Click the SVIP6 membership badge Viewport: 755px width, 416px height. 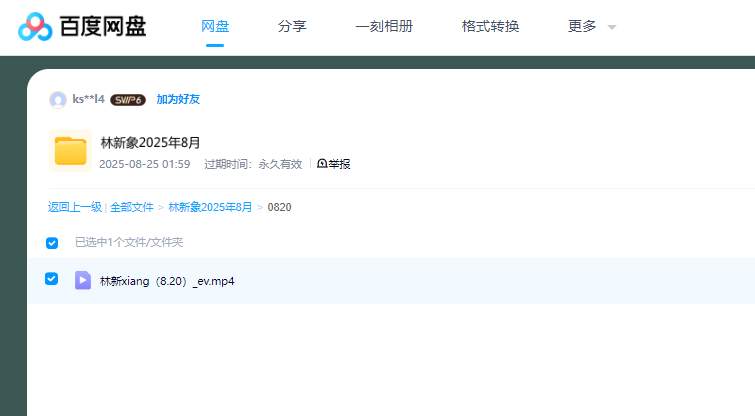[x=128, y=100]
